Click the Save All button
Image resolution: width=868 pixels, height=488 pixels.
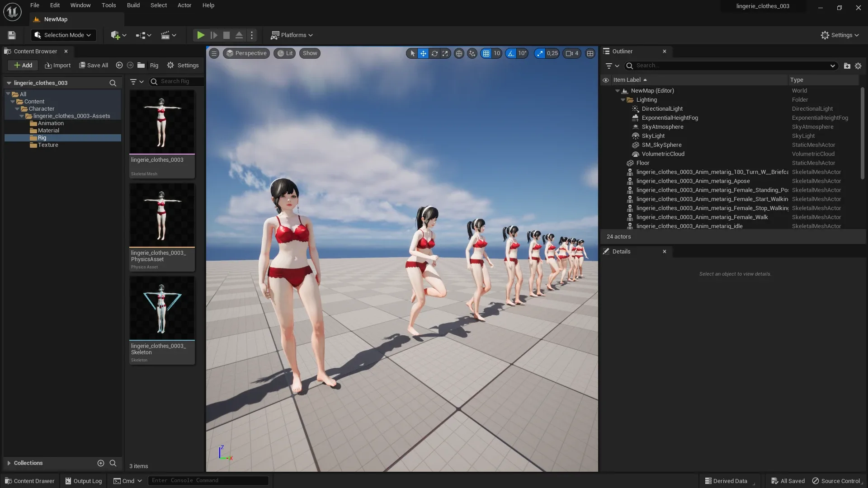94,65
